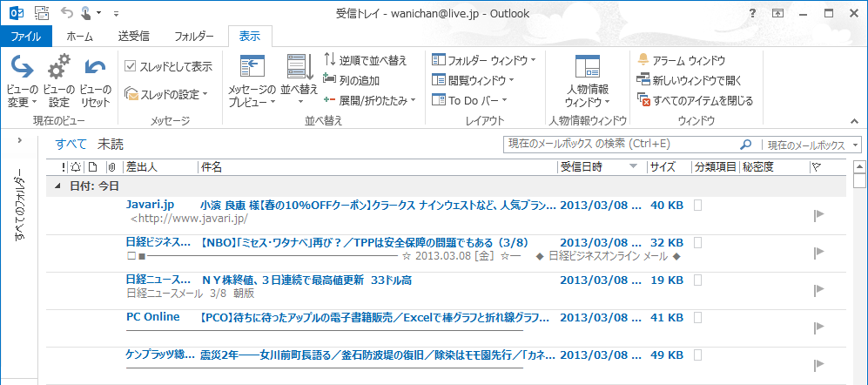Click Send/Receive quick access toolbar icon
The width and height of the screenshot is (868, 385).
click(x=42, y=12)
